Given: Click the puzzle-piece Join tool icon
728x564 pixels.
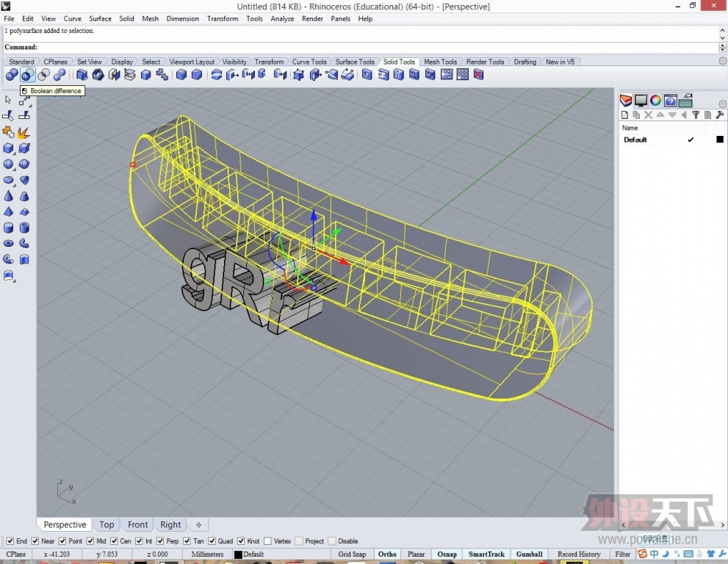Looking at the screenshot, I should pyautogui.click(x=8, y=132).
